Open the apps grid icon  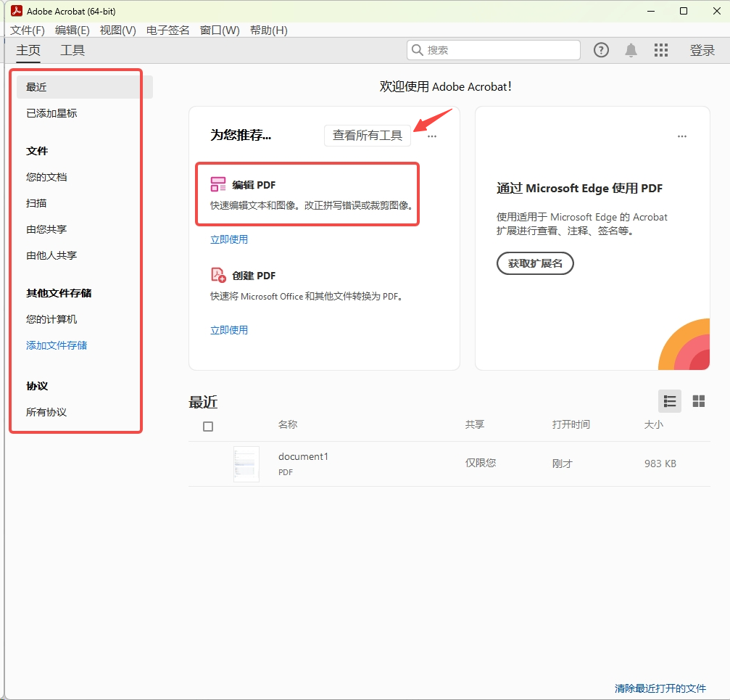coord(660,50)
